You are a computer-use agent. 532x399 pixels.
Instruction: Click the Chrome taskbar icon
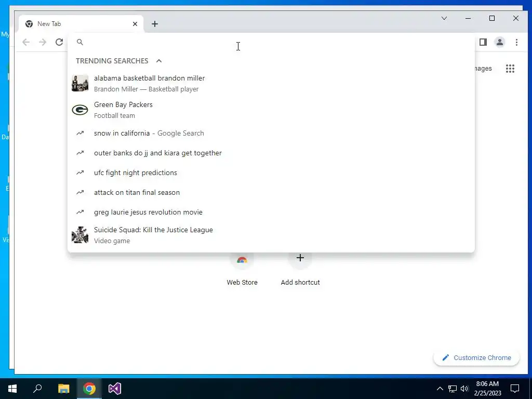89,389
